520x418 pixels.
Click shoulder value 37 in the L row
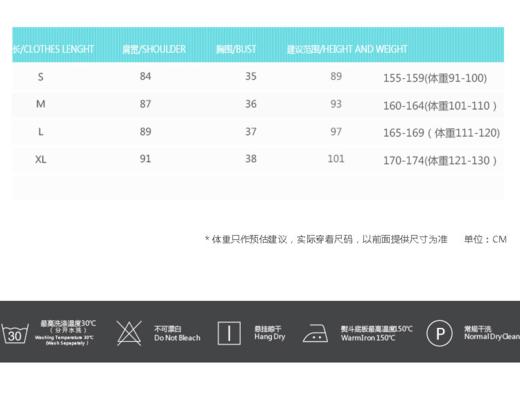click(251, 132)
